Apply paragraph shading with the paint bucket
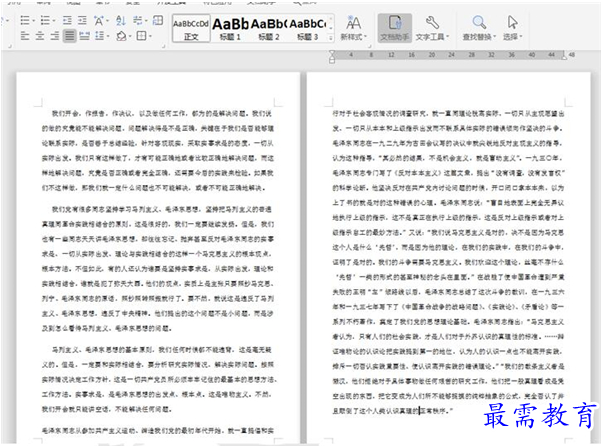Image resolution: width=605 pixels, height=447 pixels. tap(121, 36)
